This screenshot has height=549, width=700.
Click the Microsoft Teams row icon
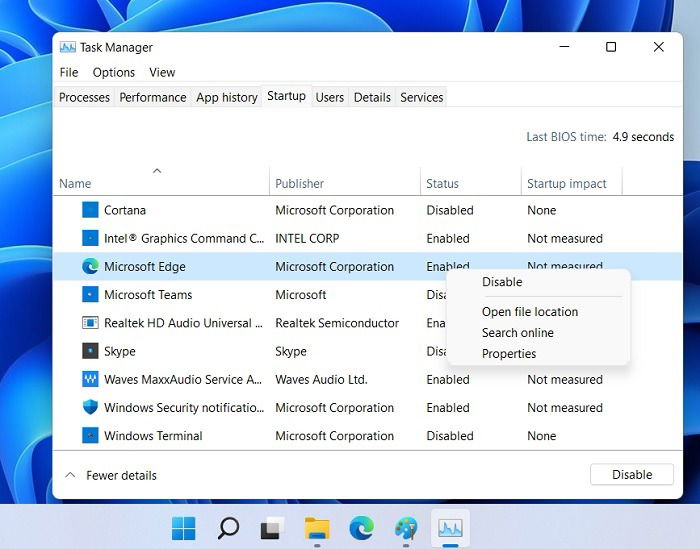point(90,295)
